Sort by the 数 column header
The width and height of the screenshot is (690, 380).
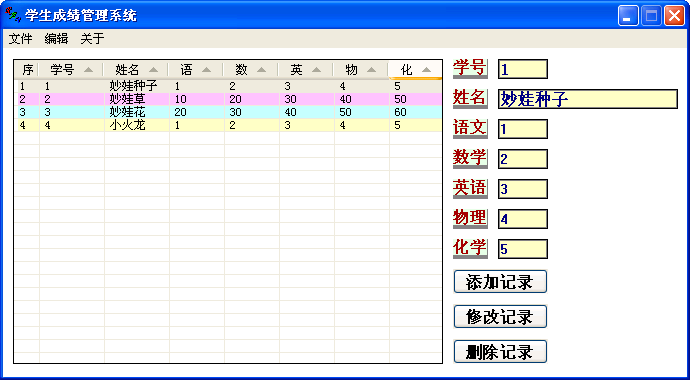tap(251, 70)
